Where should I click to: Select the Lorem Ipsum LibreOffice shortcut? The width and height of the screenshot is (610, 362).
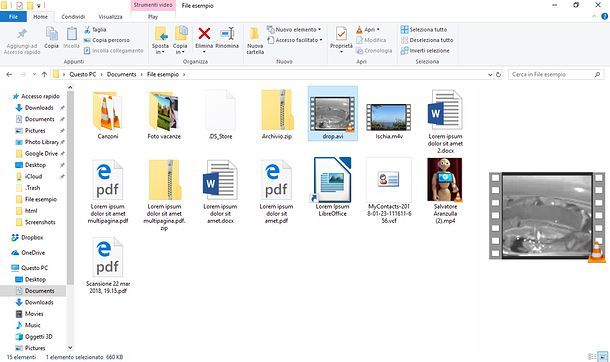(x=333, y=187)
